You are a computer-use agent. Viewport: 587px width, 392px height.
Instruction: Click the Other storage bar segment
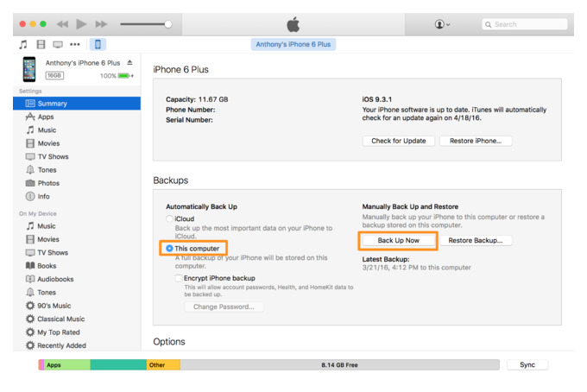163,365
